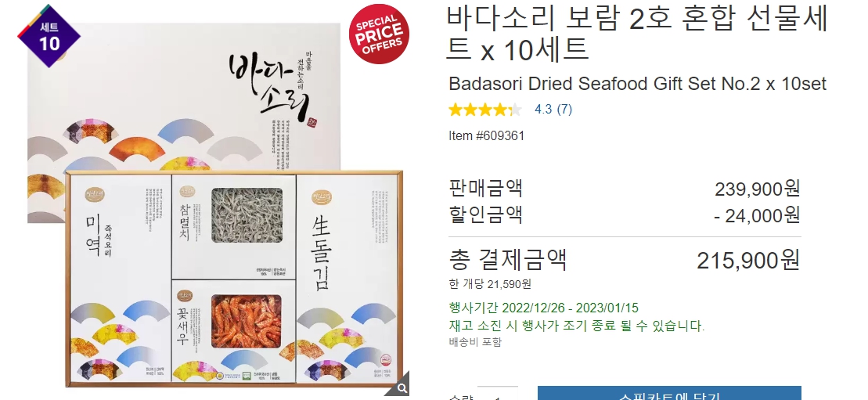Add item with 쇼핑카트에 담기 button

click(x=669, y=394)
